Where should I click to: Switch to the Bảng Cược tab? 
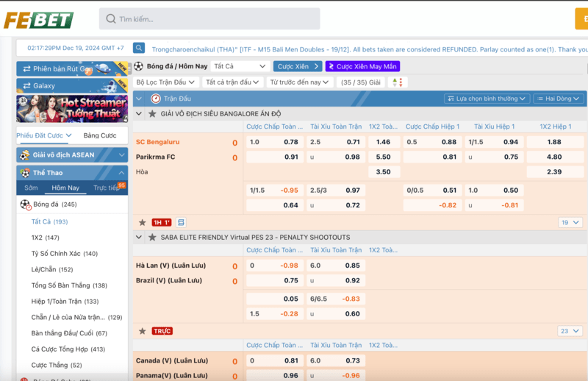point(100,135)
